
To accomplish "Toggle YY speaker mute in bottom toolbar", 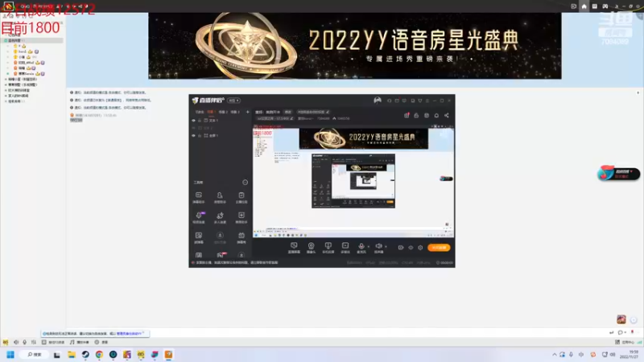I will 16,342.
